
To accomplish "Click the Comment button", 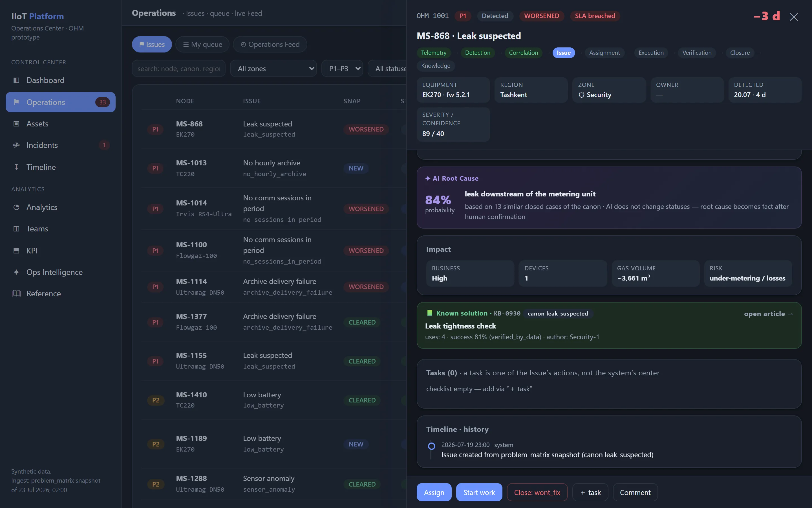I will point(635,492).
